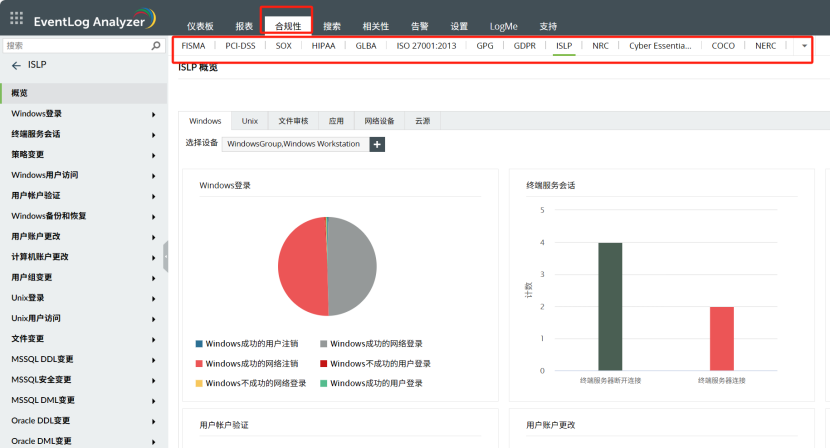Open the GDPR compliance report

[x=524, y=46]
